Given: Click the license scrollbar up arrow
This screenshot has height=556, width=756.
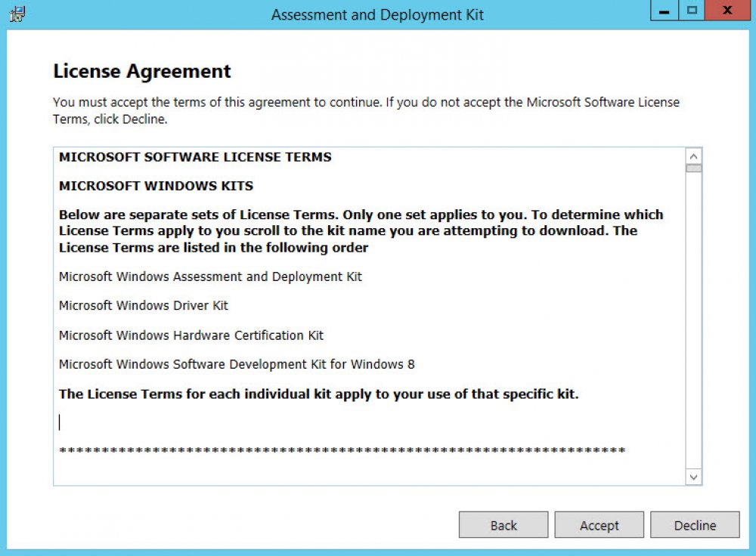Looking at the screenshot, I should point(693,156).
